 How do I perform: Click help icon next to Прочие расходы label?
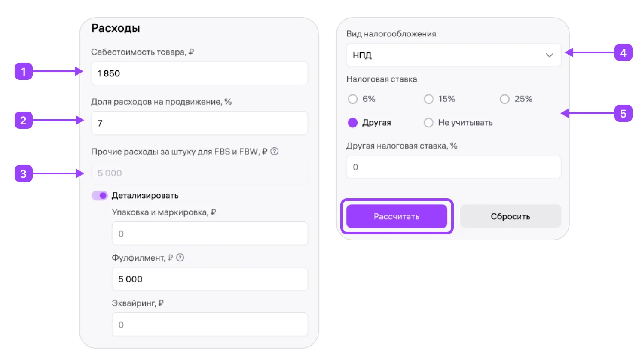click(x=275, y=151)
